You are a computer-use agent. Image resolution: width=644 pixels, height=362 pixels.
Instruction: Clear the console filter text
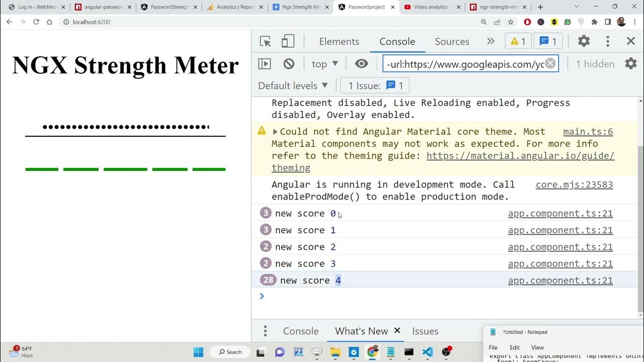(x=550, y=63)
